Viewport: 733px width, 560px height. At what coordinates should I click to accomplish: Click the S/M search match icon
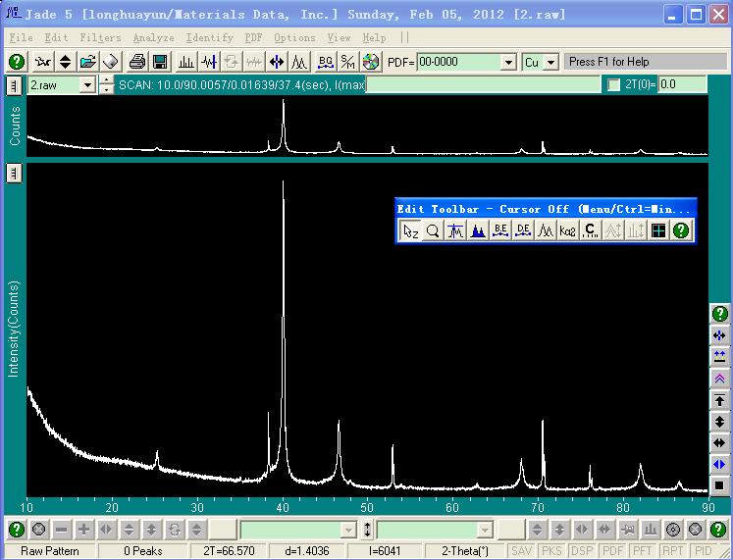tap(347, 62)
